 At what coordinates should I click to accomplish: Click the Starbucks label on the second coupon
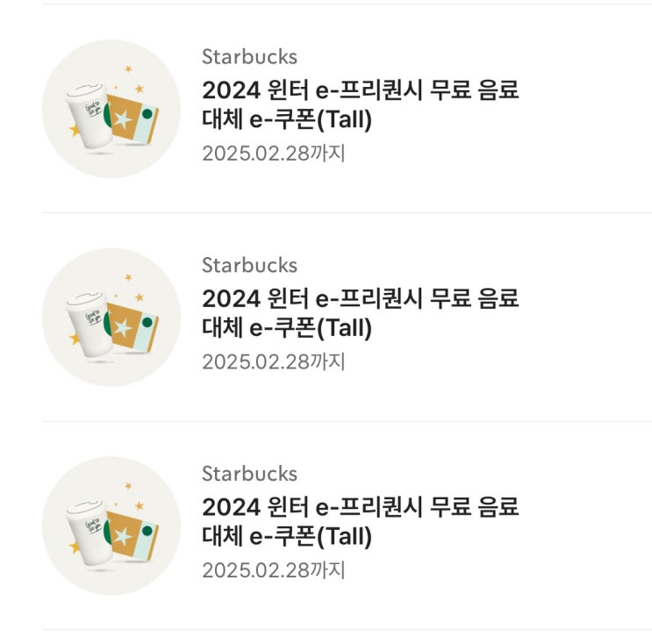(x=249, y=265)
